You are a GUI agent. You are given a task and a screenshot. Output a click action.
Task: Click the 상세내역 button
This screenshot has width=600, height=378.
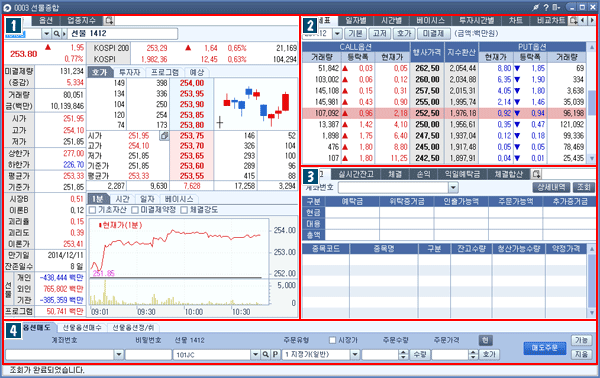pos(551,187)
